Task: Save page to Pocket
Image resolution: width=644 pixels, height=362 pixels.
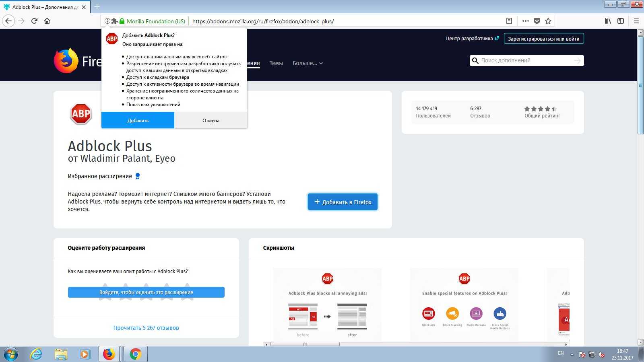Action: coord(537,21)
